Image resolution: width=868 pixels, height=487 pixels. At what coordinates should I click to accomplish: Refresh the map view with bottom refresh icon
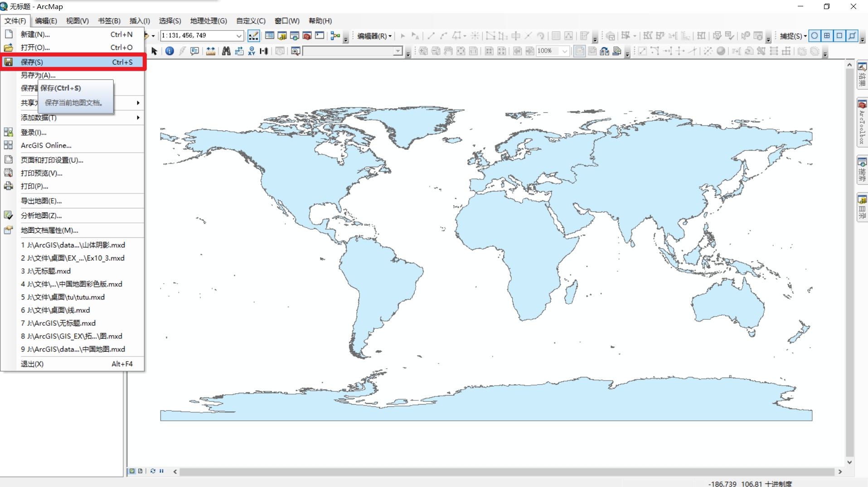pyautogui.click(x=153, y=471)
